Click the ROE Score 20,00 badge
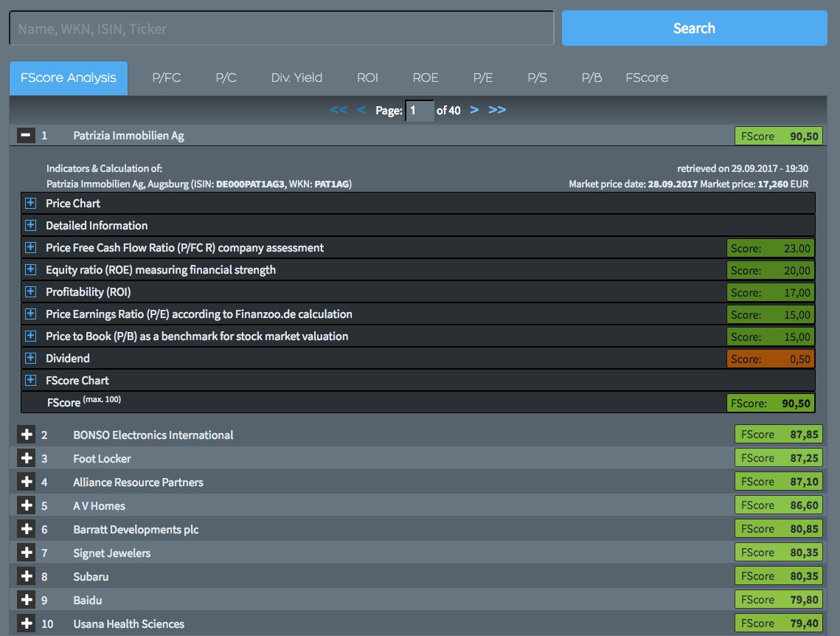Screen dimensions: 840x636 point(771,271)
